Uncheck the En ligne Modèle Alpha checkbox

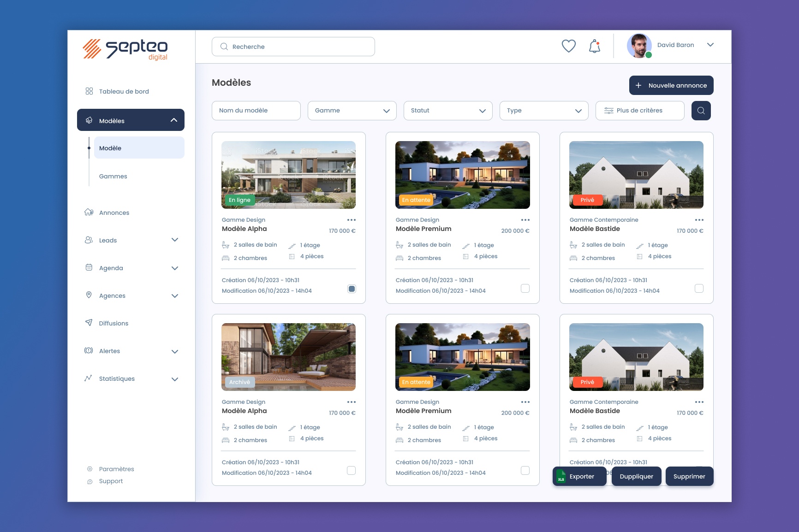[x=352, y=289]
